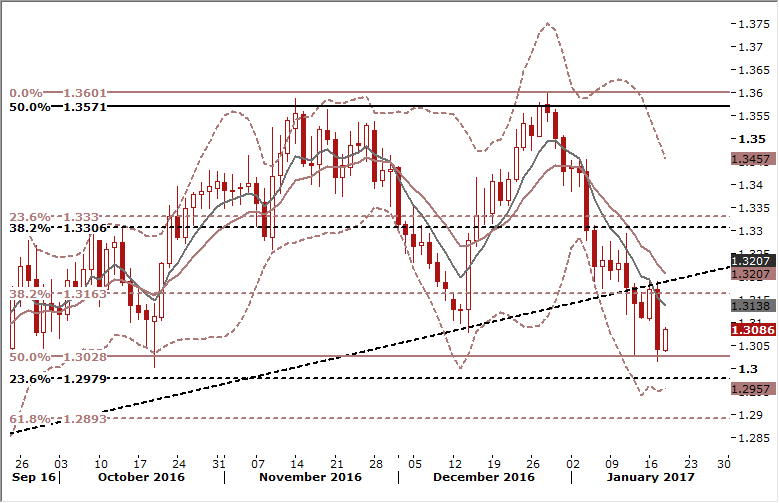The image size is (779, 503).
Task: Click the date tick 05
Action: tap(415, 464)
